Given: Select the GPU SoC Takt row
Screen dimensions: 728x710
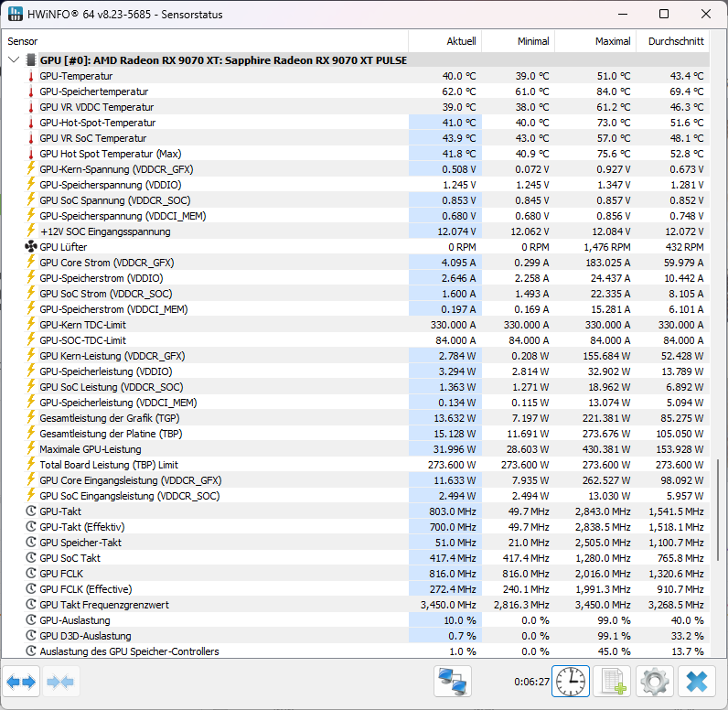Looking at the screenshot, I should (367, 558).
